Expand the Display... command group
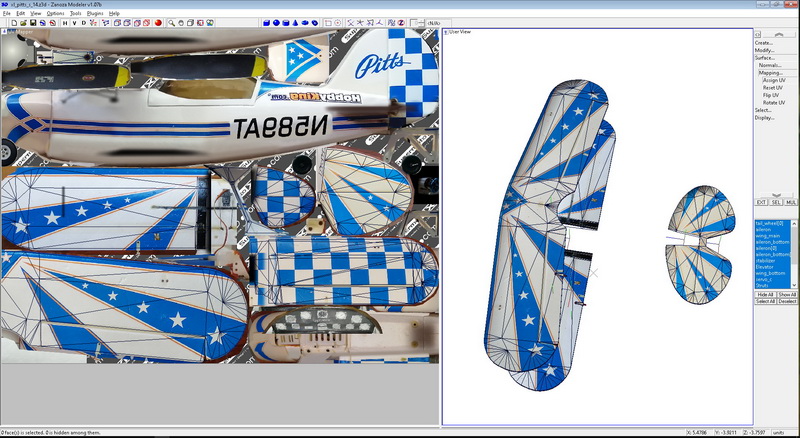 point(764,118)
